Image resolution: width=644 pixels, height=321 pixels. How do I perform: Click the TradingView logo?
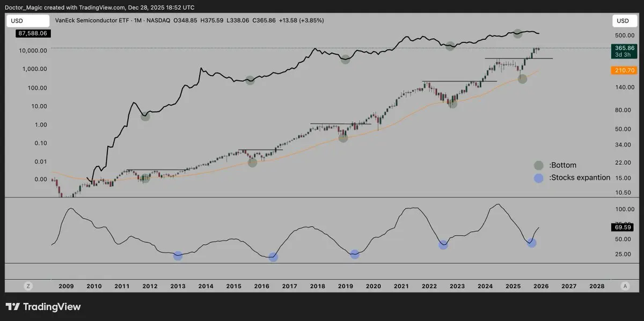(43, 307)
